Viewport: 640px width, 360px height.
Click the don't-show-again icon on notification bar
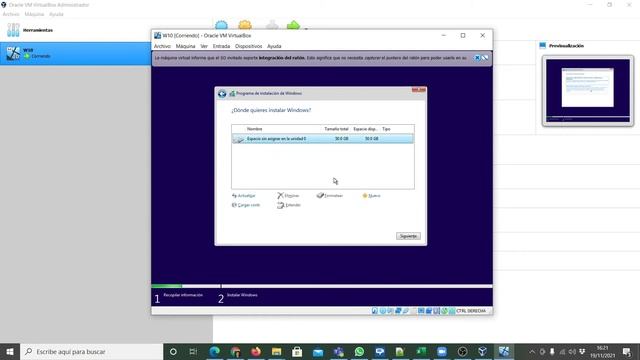point(485,58)
